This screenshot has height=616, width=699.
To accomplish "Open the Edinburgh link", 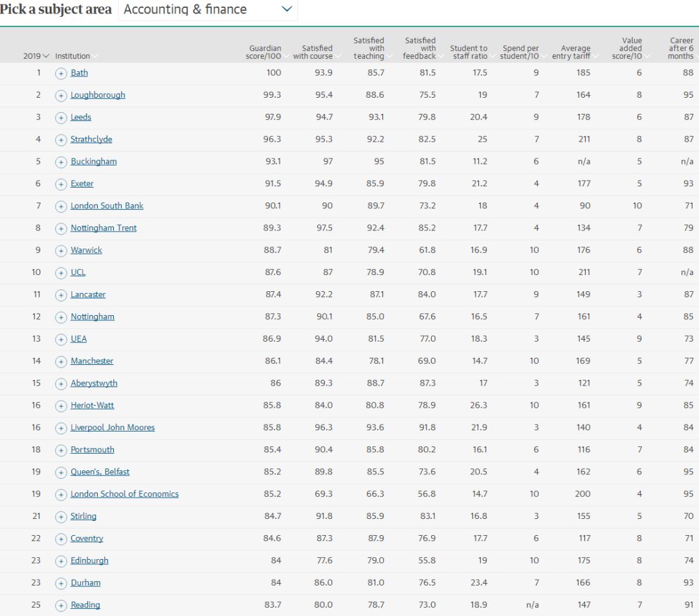I will coord(89,560).
